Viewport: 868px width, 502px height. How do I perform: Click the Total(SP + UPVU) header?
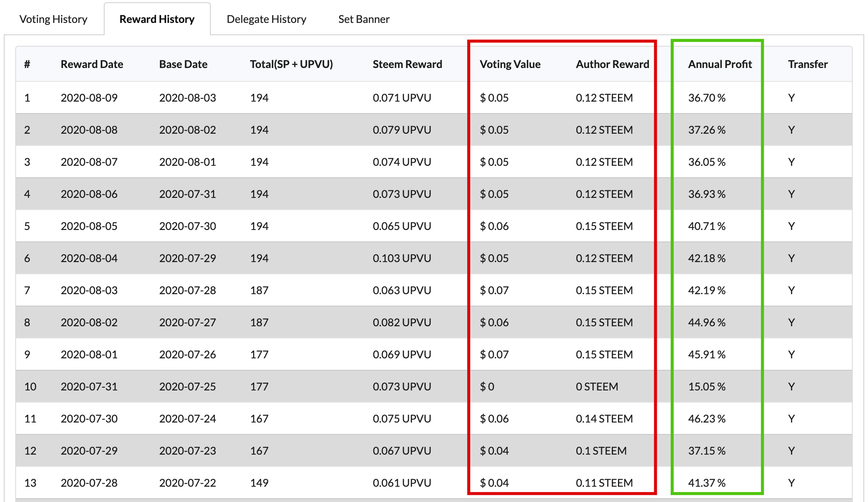pyautogui.click(x=291, y=64)
